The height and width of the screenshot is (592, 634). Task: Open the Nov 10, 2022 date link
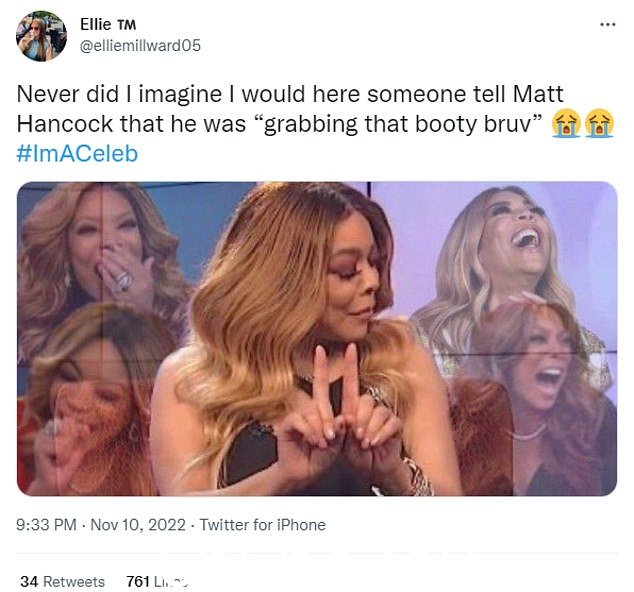click(x=138, y=525)
